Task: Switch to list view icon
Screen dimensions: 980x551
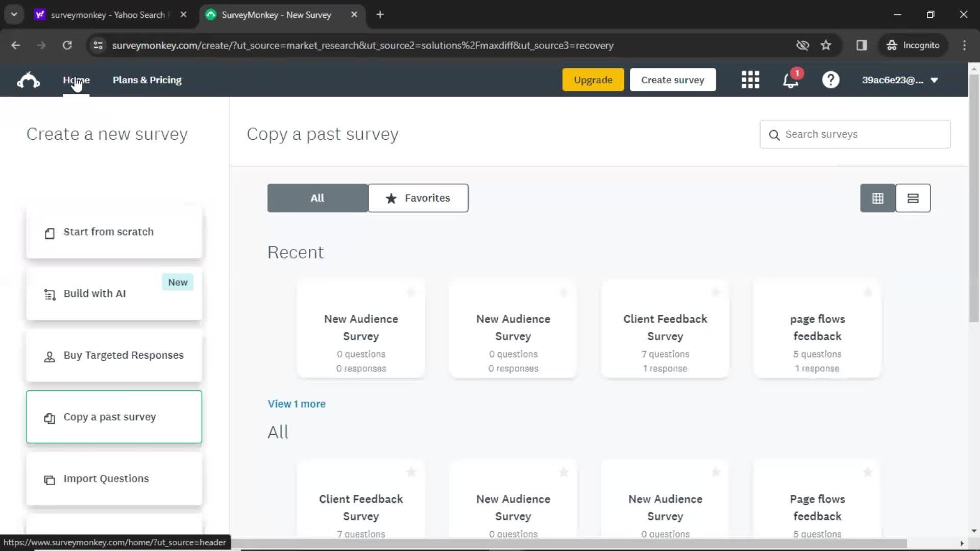Action: [x=913, y=197]
